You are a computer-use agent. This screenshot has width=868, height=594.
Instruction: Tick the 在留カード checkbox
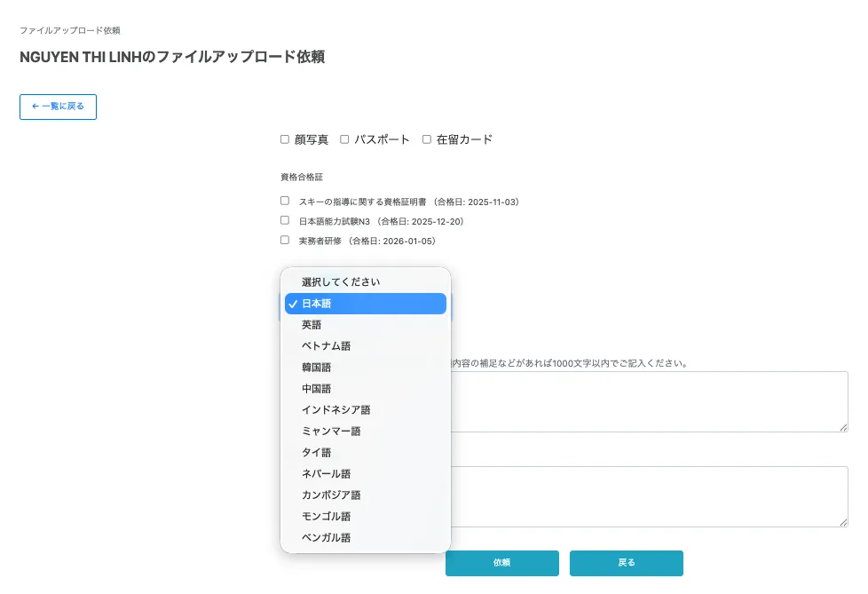[426, 139]
